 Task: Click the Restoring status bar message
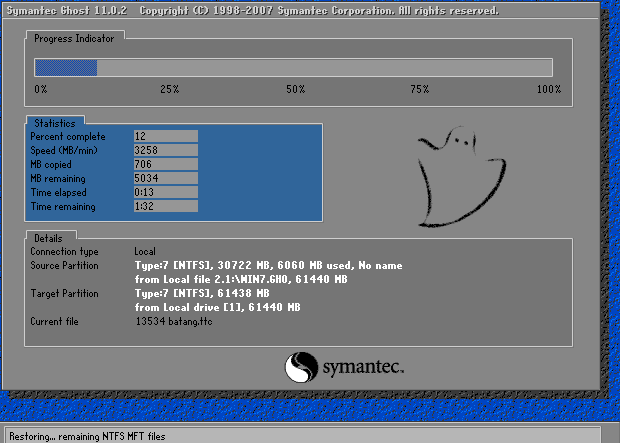point(87,437)
